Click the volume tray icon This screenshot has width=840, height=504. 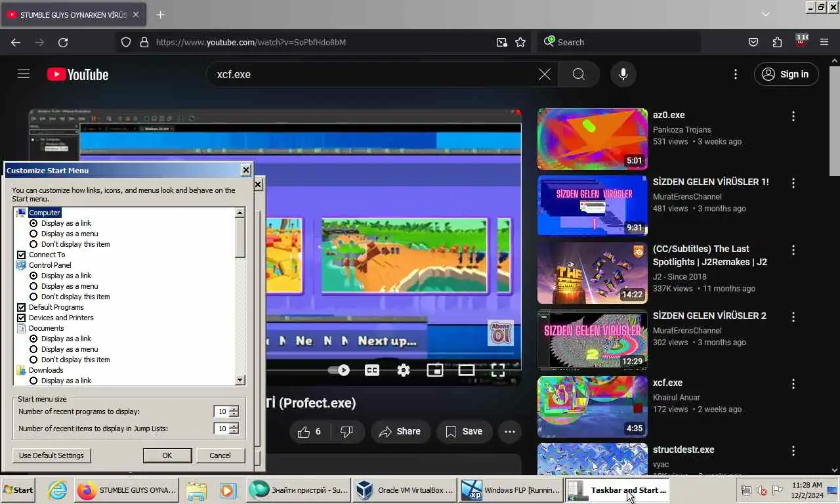(x=761, y=490)
